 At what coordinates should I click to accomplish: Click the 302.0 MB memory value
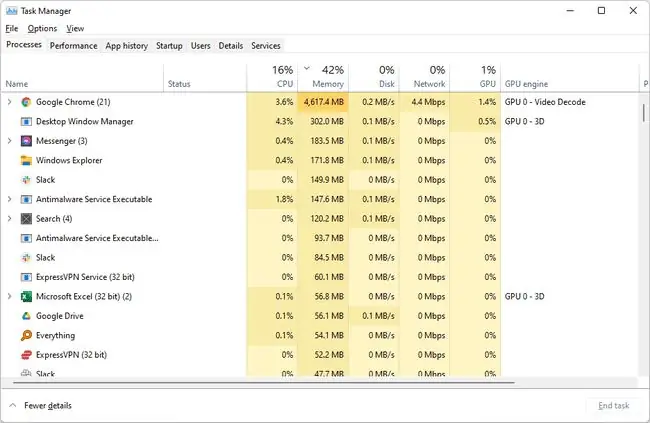(x=327, y=122)
